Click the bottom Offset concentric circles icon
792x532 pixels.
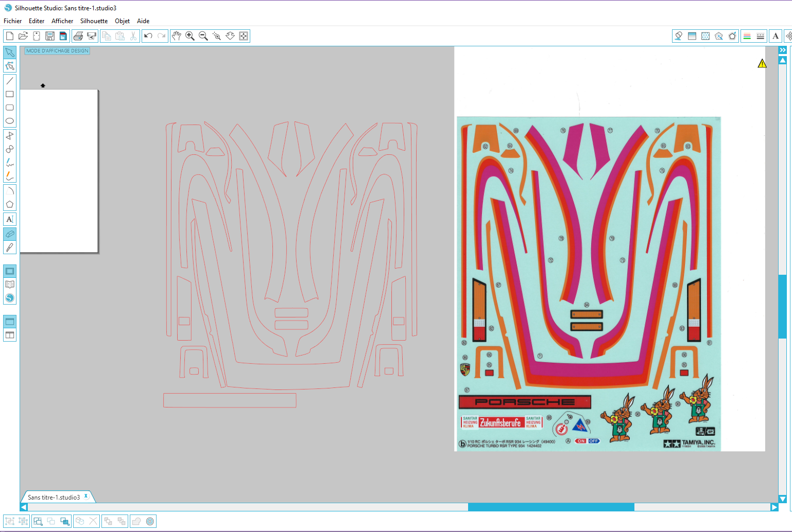point(150,521)
